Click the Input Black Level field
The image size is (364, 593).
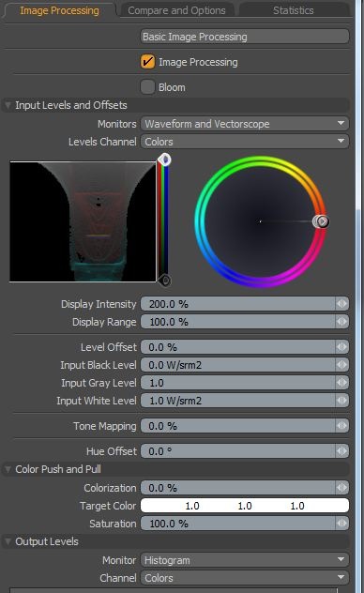click(x=237, y=365)
